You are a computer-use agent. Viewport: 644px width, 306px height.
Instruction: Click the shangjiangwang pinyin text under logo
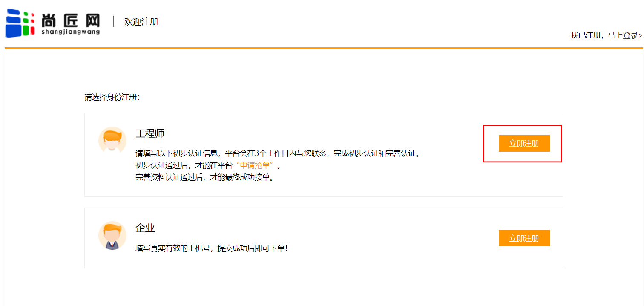tap(71, 32)
